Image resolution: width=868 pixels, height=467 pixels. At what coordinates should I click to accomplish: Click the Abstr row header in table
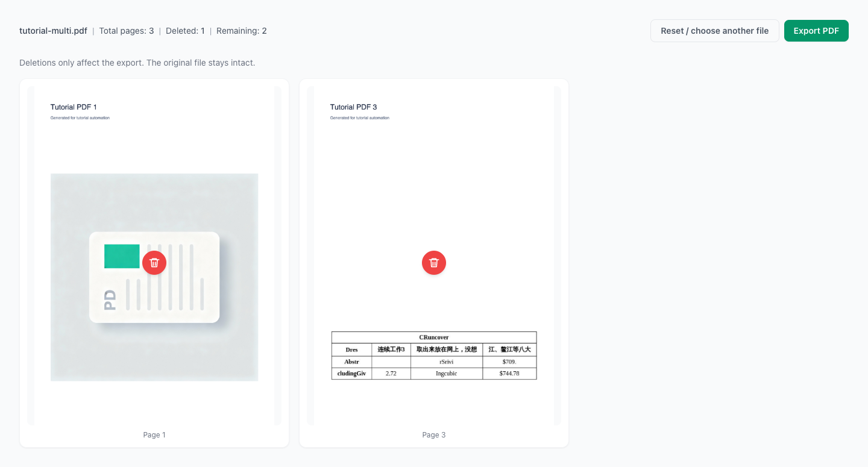[x=351, y=362]
